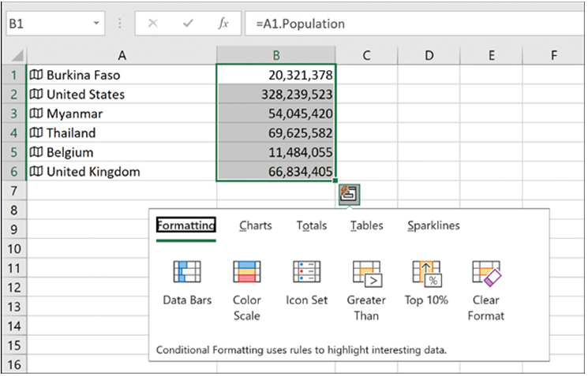Click cell with United Kingdom

point(122,171)
